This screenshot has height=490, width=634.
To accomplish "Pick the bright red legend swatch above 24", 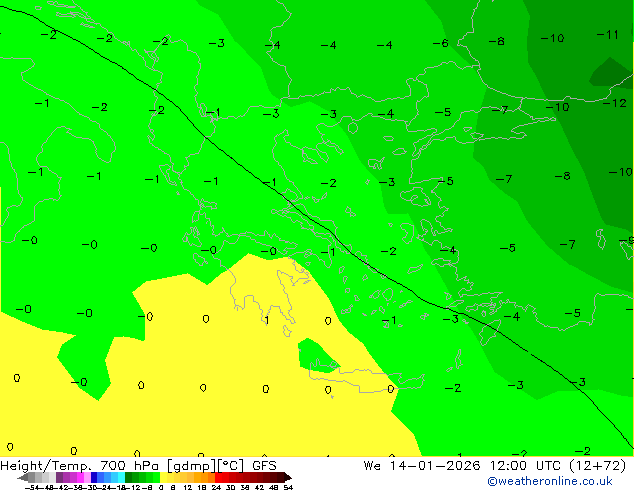I will pyautogui.click(x=218, y=477).
